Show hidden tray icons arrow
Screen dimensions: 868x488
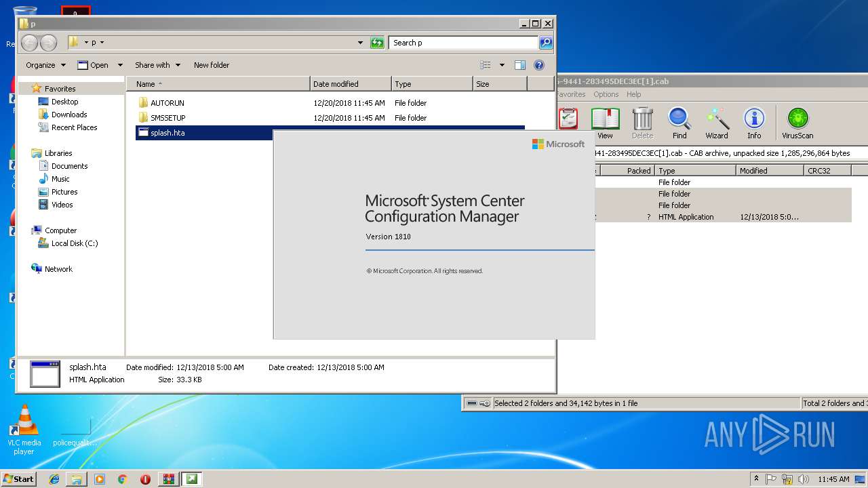pyautogui.click(x=757, y=479)
